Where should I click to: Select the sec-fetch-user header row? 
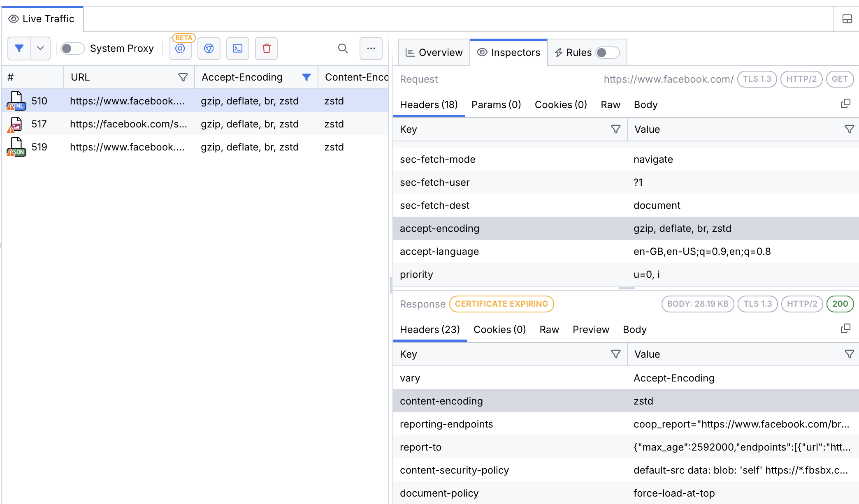(626, 182)
